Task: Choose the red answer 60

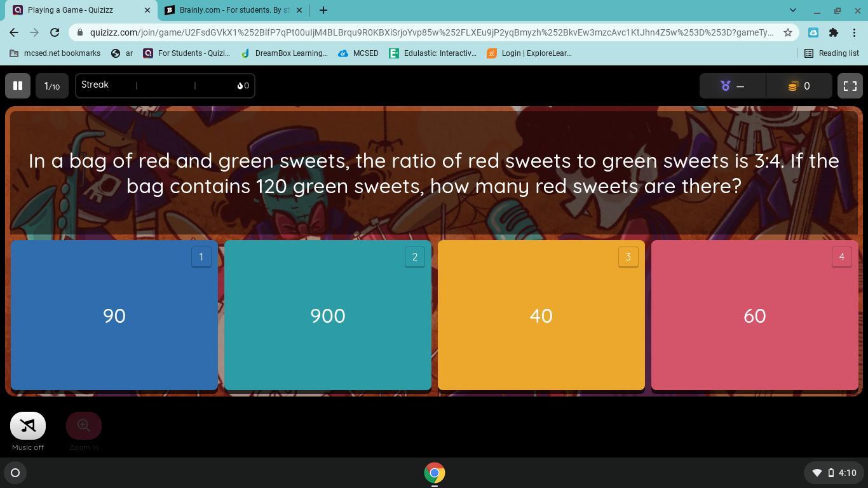Action: [755, 315]
